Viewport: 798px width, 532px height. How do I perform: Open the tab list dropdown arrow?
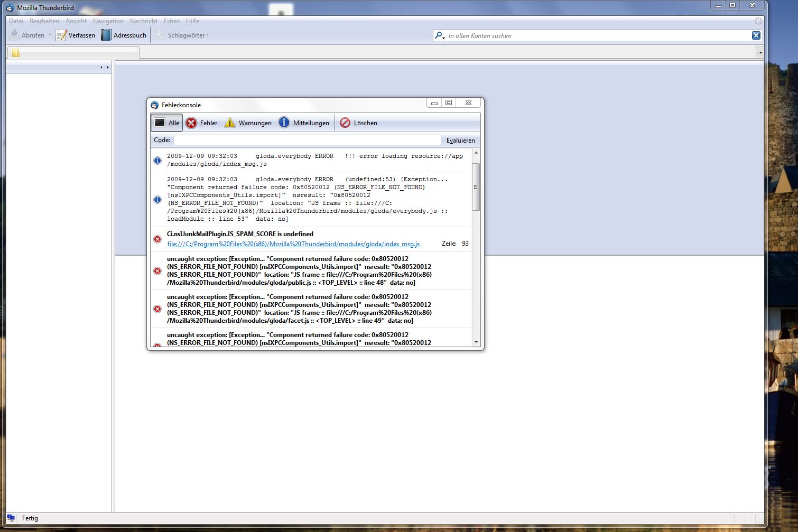[760, 52]
